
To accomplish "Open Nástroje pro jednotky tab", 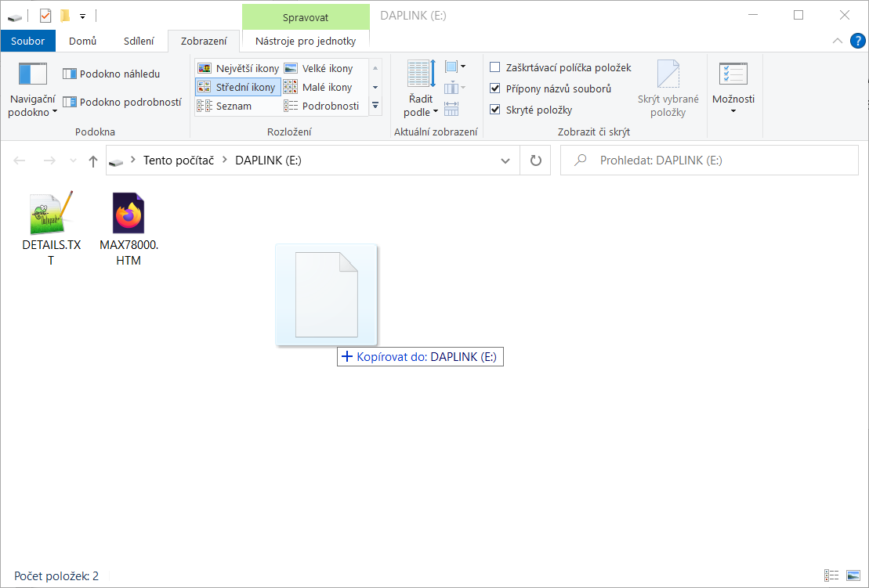I will click(306, 41).
